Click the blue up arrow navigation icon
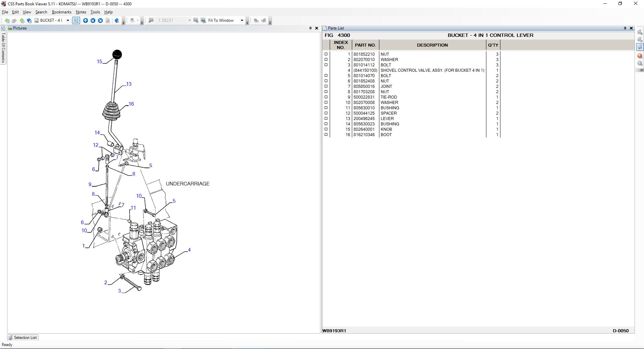644x349 pixels. pos(86,20)
